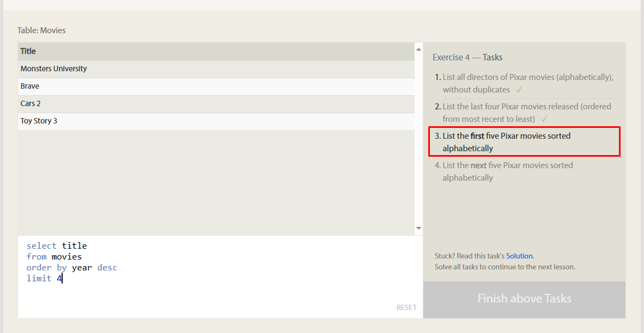Click the Monsters University row
This screenshot has width=644, height=333.
tap(216, 69)
